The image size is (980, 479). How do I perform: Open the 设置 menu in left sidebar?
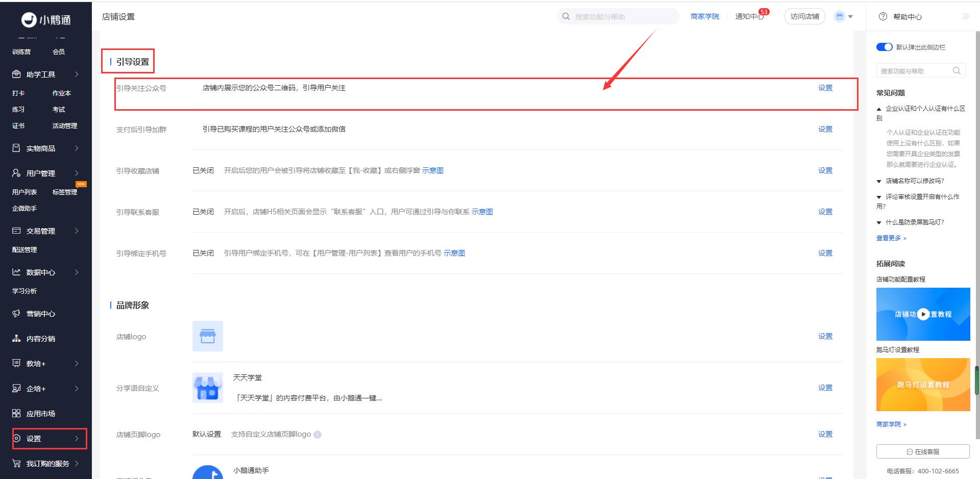point(50,439)
